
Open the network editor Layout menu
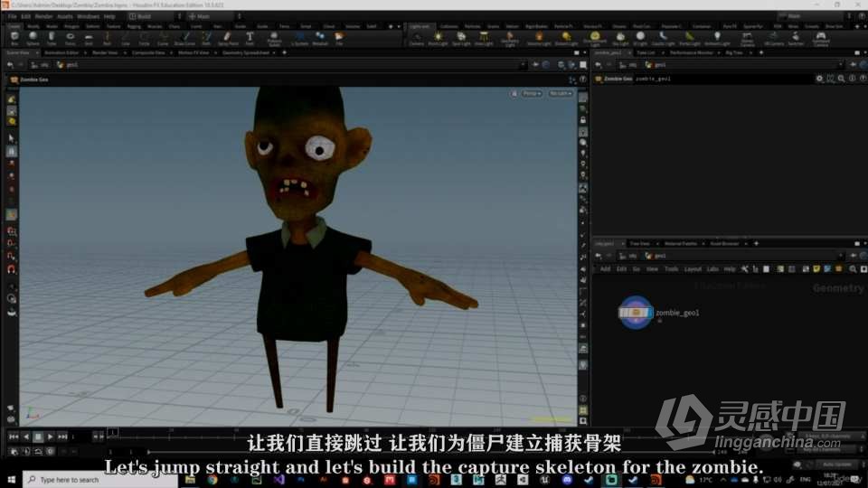[693, 269]
